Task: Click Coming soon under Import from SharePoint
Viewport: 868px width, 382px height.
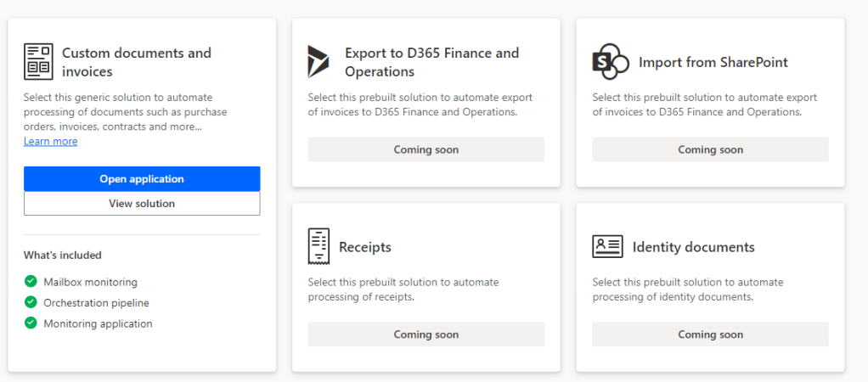Action: pyautogui.click(x=710, y=150)
